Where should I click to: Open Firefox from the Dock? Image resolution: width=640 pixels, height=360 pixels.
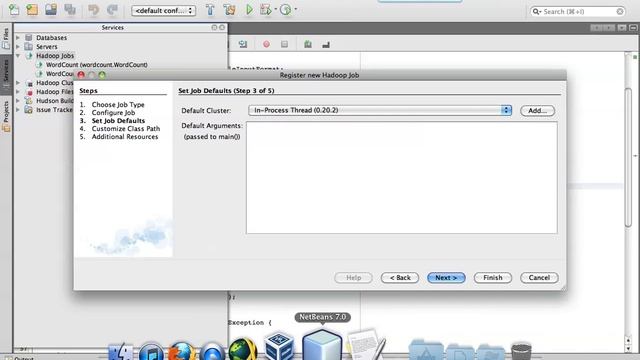(x=182, y=352)
